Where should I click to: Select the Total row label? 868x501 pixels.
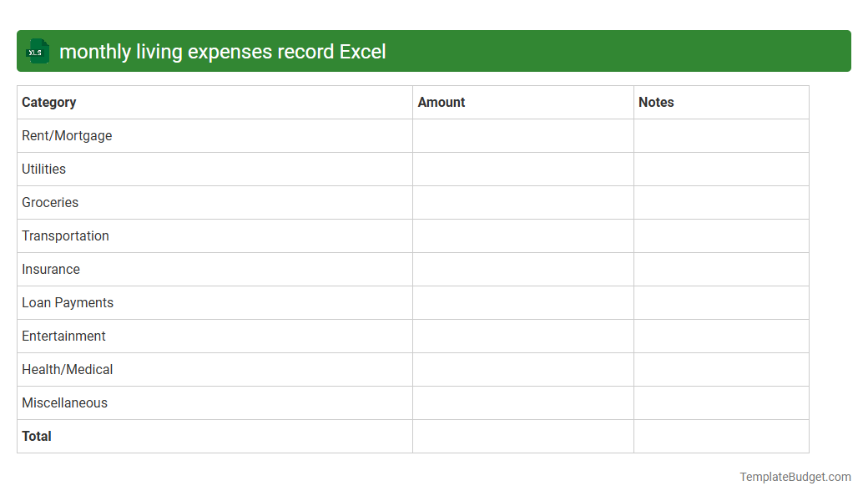point(37,436)
